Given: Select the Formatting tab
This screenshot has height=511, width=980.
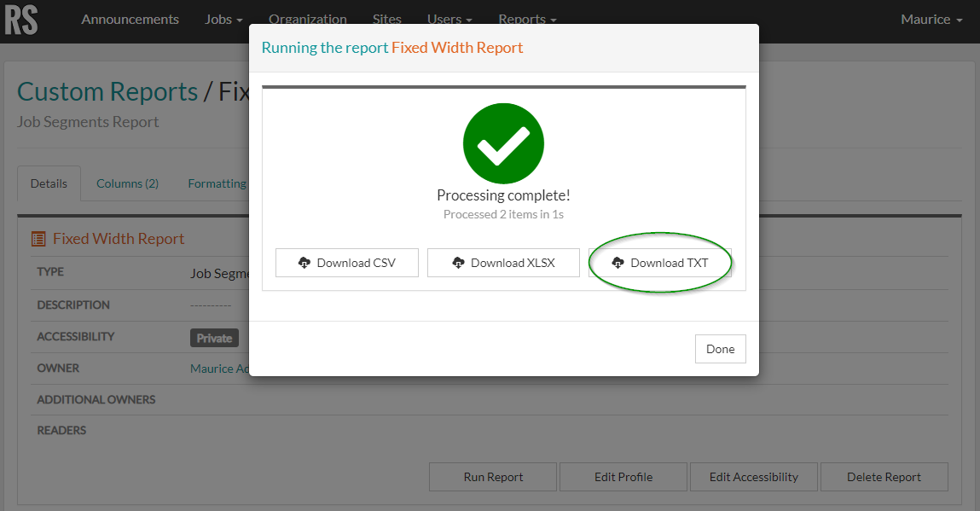Looking at the screenshot, I should [x=216, y=183].
